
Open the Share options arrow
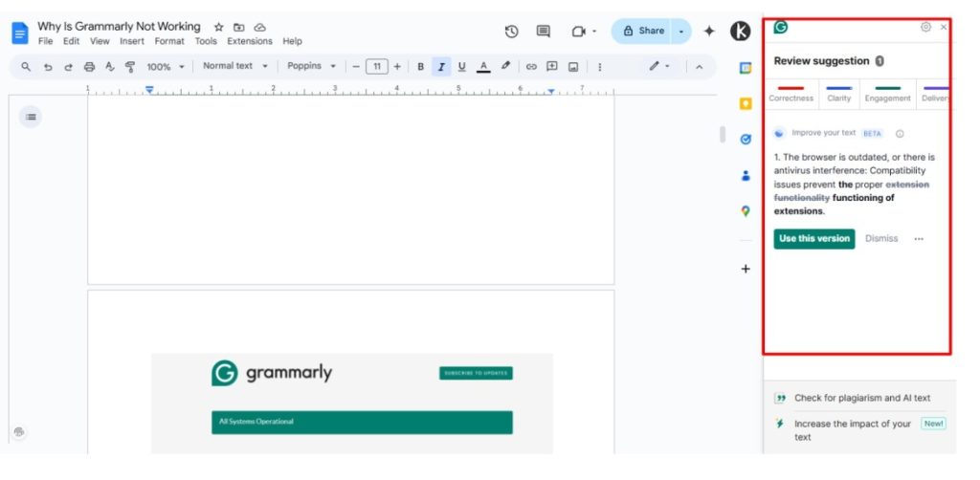coord(681,32)
